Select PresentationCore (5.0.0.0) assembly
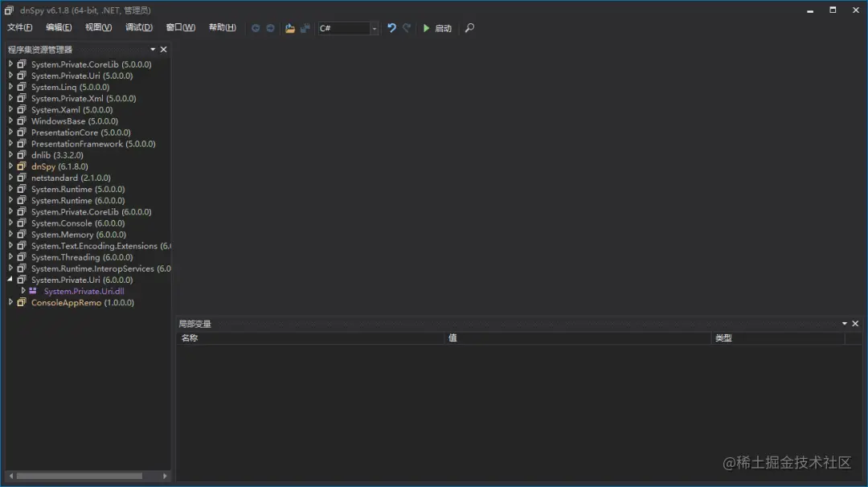 pyautogui.click(x=81, y=133)
